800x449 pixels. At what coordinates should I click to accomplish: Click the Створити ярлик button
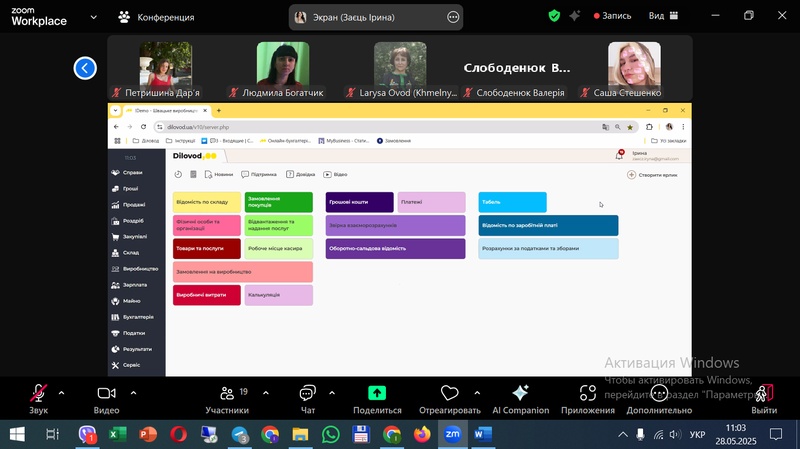point(653,175)
